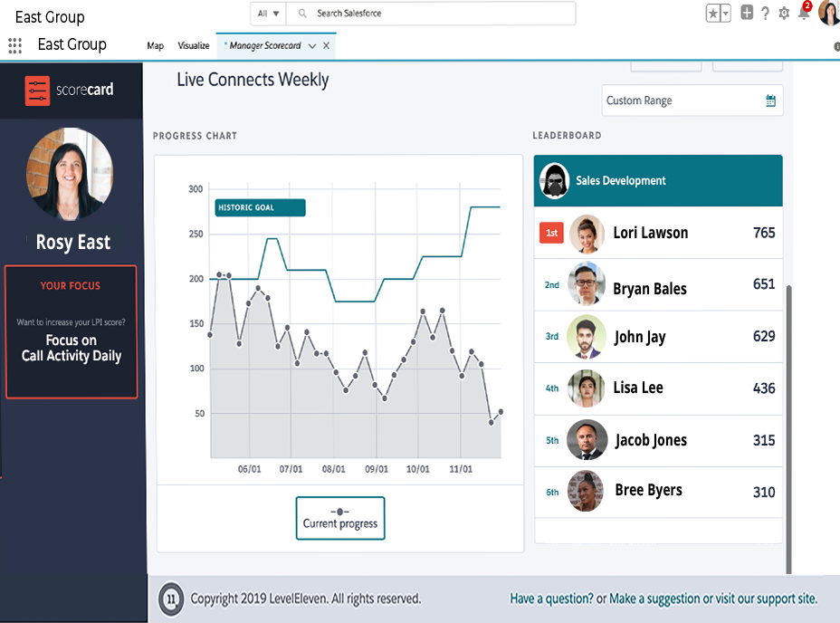Open the Notifications bell

coord(804,13)
